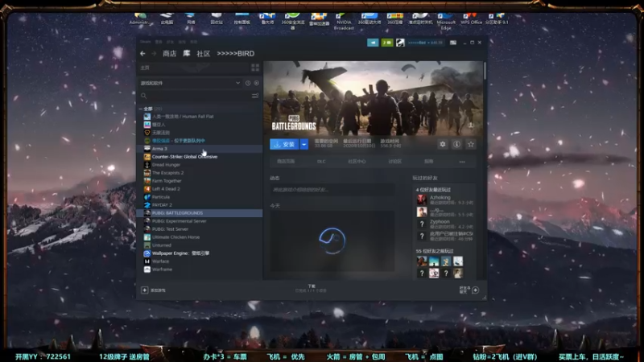Open the 游戏和软件 filter dropdown

[190, 83]
